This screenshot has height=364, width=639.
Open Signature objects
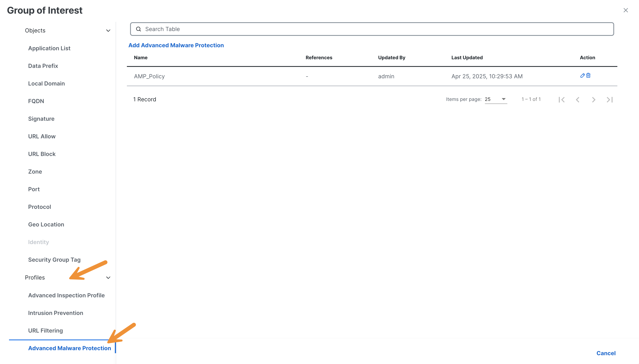click(41, 119)
